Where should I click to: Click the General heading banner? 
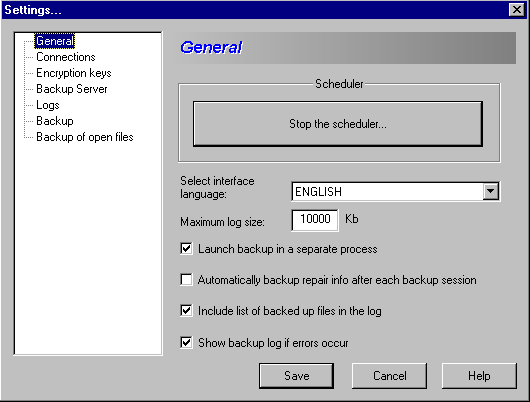pos(345,48)
